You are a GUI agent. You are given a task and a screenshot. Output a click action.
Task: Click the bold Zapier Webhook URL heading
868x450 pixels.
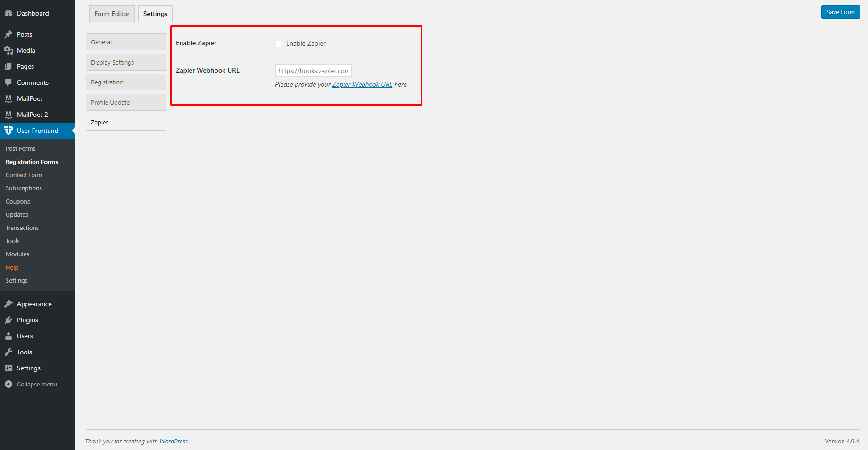pos(207,70)
